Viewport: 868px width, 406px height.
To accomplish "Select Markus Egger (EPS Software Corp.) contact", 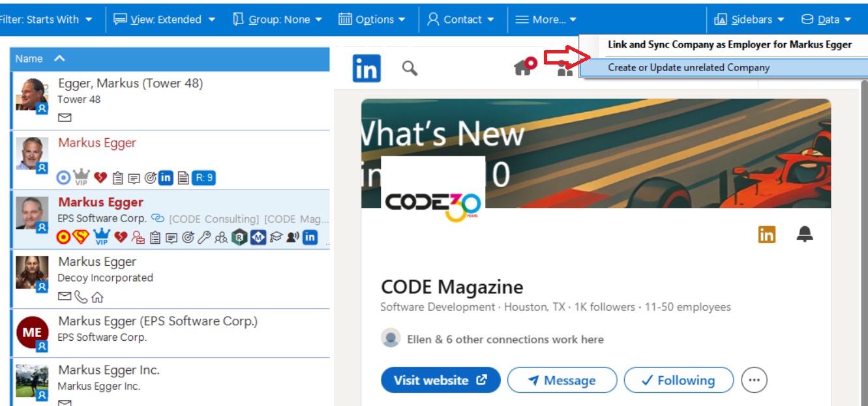I will click(171, 333).
